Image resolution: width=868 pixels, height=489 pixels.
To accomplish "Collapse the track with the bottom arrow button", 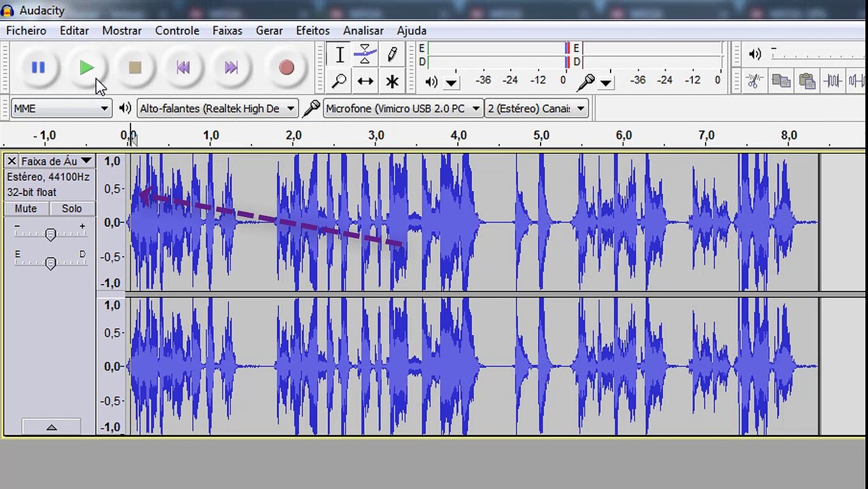I will (51, 427).
